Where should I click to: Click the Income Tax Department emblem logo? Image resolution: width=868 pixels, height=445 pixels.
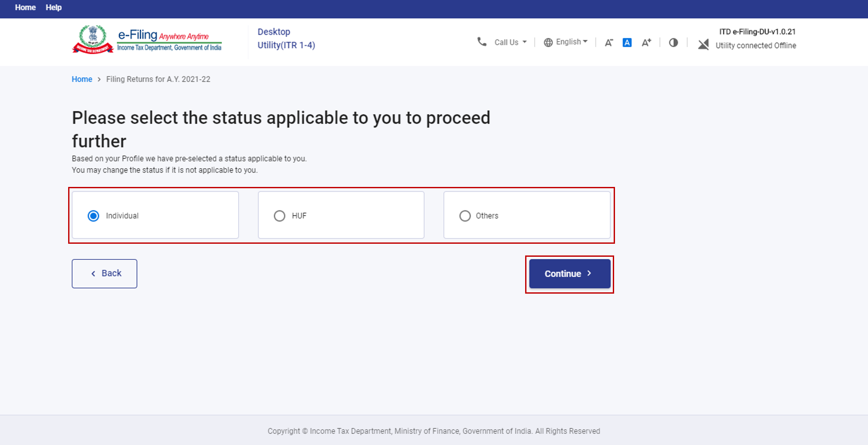pos(92,39)
